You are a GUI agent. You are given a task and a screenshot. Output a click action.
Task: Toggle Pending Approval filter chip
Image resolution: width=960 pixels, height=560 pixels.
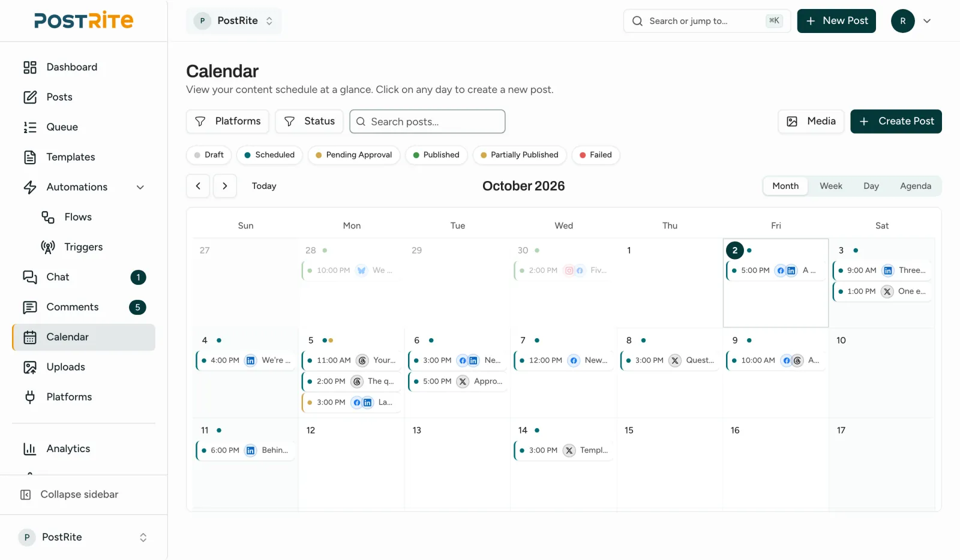[354, 155]
